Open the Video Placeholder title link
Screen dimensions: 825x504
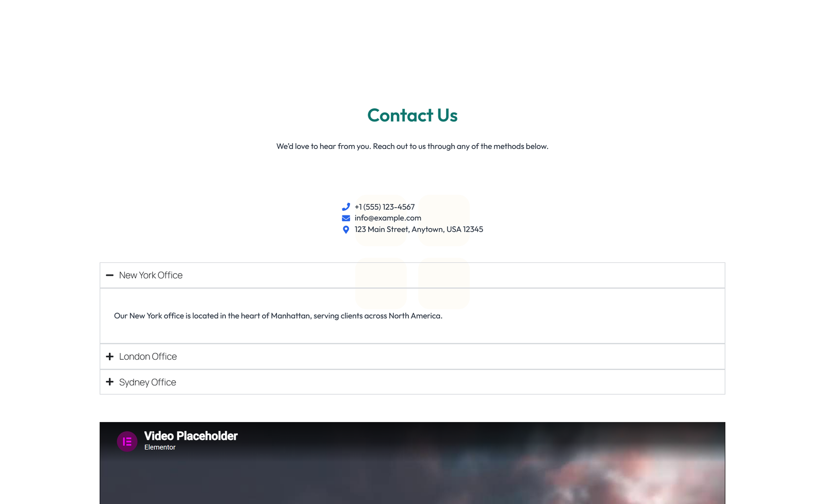click(x=190, y=436)
